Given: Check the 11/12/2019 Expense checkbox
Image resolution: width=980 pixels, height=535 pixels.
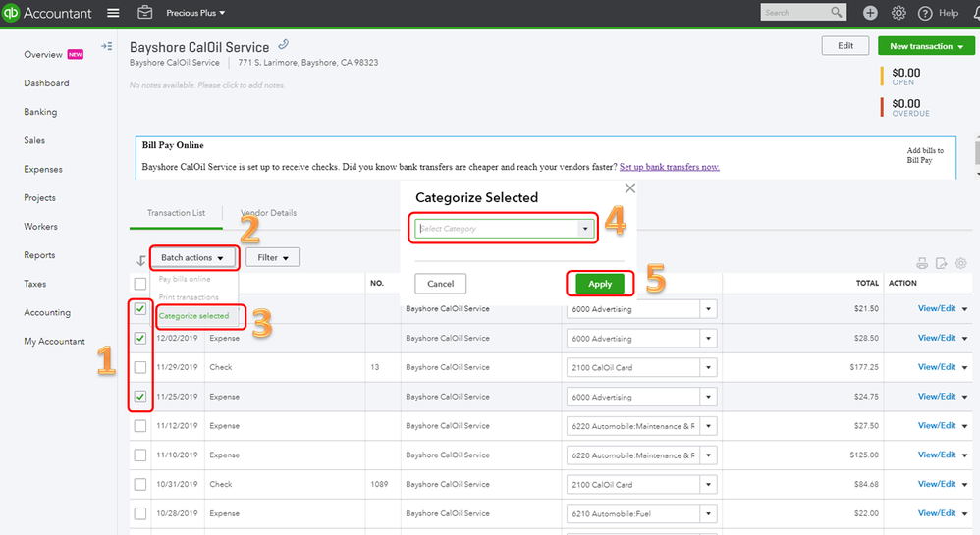Looking at the screenshot, I should pyautogui.click(x=140, y=426).
